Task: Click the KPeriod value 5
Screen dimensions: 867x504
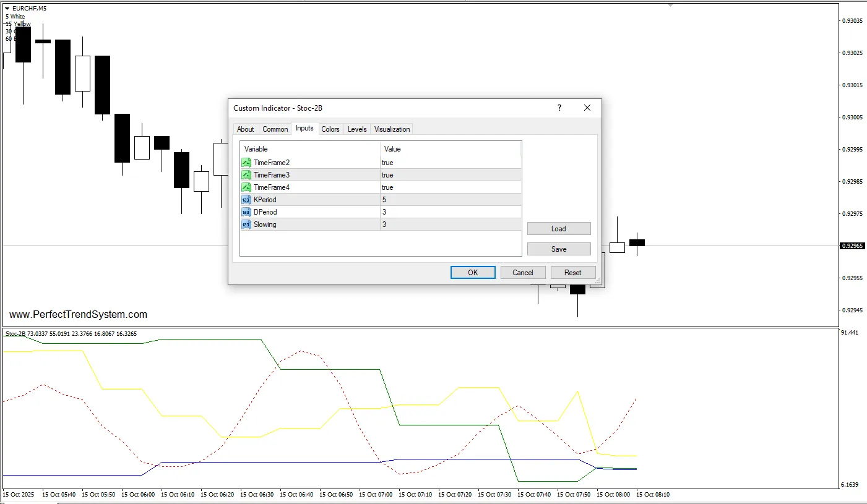Action: [384, 200]
